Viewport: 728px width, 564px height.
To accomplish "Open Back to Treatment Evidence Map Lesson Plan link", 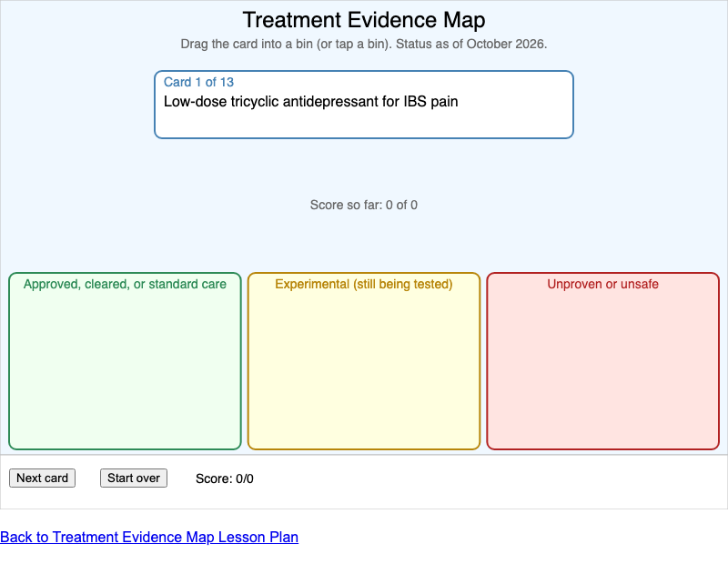I will (149, 537).
